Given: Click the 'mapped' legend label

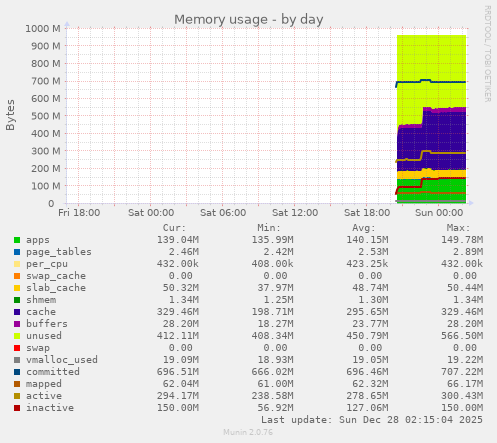Looking at the screenshot, I should click(x=44, y=384).
